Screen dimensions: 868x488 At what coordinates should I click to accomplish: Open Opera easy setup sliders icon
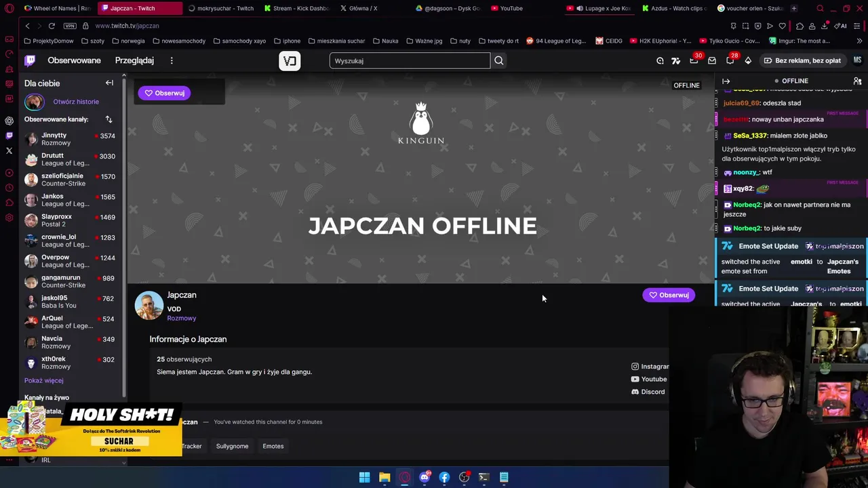pyautogui.click(x=858, y=26)
